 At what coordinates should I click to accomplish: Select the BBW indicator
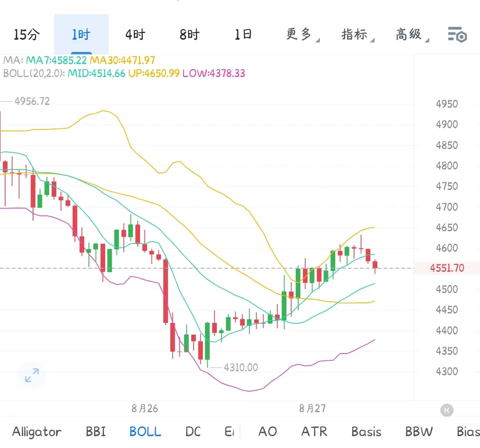[419, 431]
